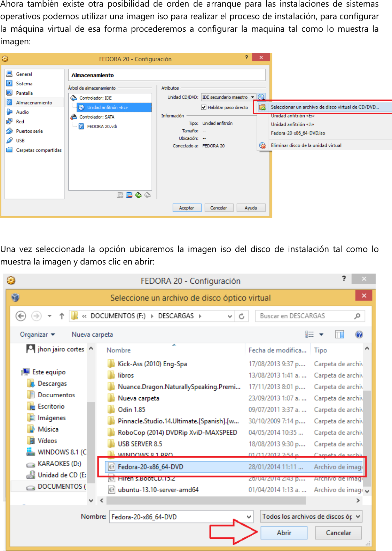Click horizontal scrollbar in file list
392x551 pixels.
click(x=206, y=500)
